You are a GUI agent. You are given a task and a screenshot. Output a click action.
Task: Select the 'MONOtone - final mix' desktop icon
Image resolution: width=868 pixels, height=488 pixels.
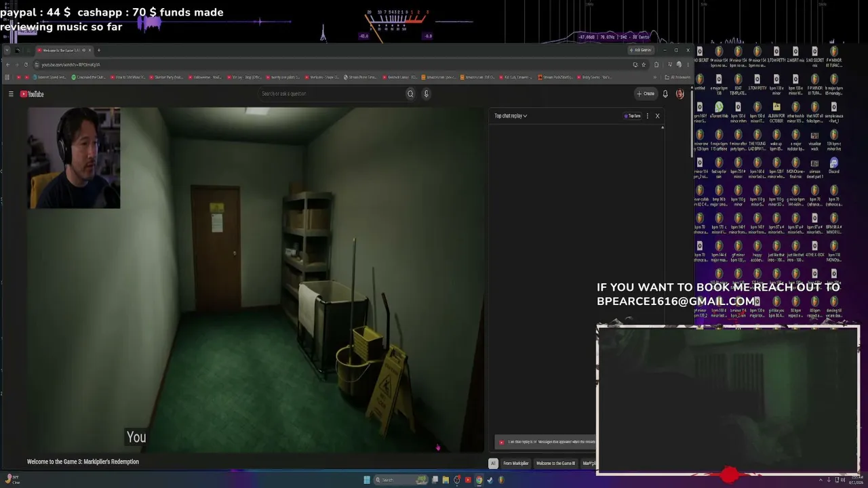(795, 167)
